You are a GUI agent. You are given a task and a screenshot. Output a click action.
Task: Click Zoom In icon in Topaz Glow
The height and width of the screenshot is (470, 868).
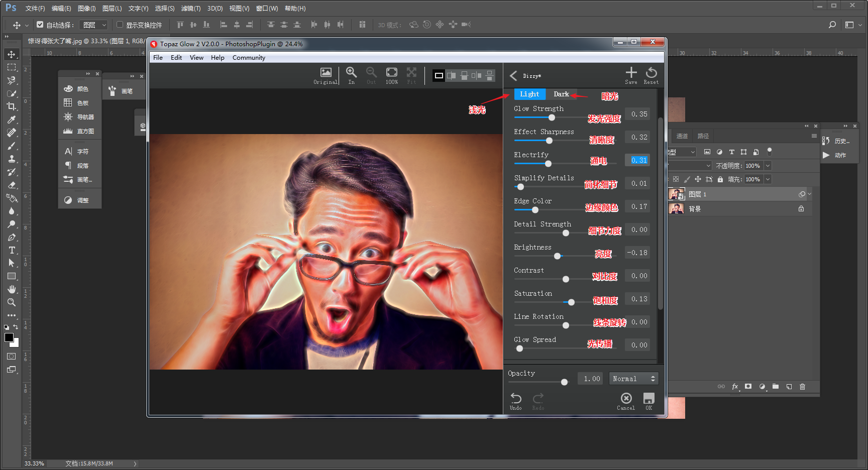click(351, 75)
